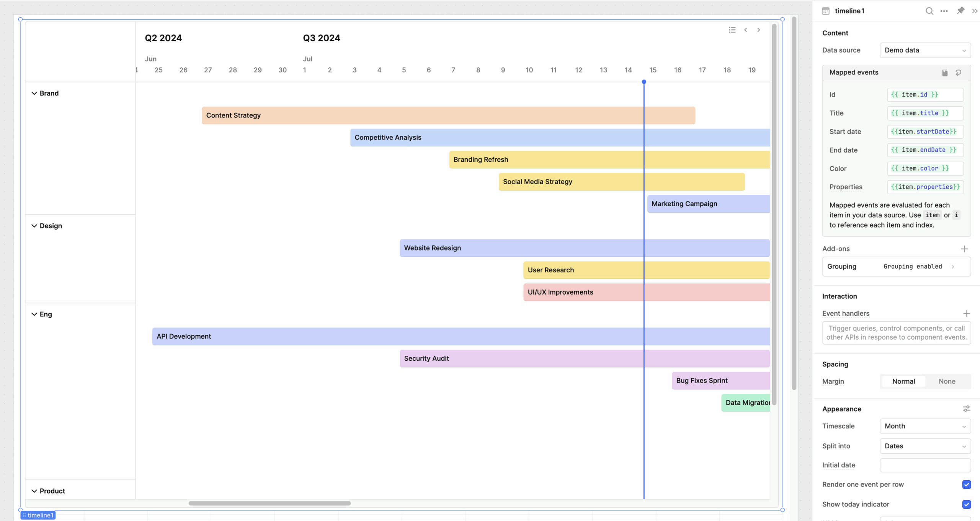This screenshot has width=980, height=521.
Task: Click the timeline list view icon
Action: click(732, 30)
